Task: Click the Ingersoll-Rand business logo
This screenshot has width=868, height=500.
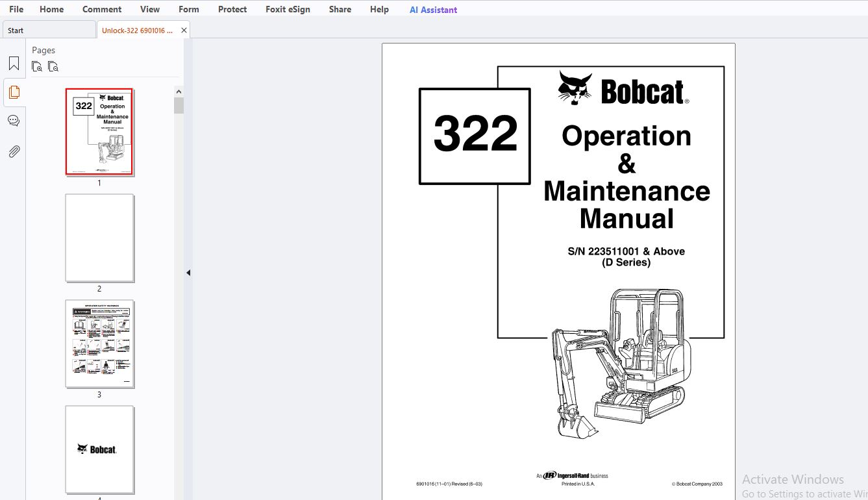Action: click(x=572, y=475)
